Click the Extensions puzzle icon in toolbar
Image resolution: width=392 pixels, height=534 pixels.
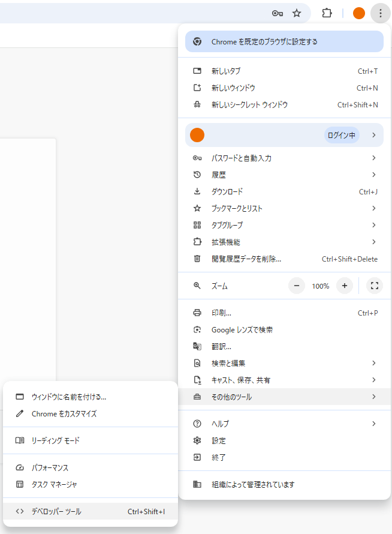click(x=327, y=13)
